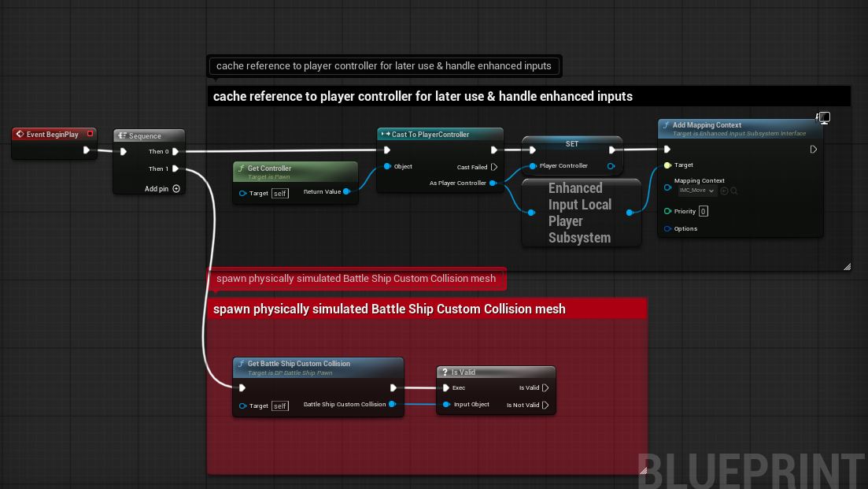Select the Enhanced Input Local Player Subsystem node
The height and width of the screenshot is (489, 868).
point(579,213)
